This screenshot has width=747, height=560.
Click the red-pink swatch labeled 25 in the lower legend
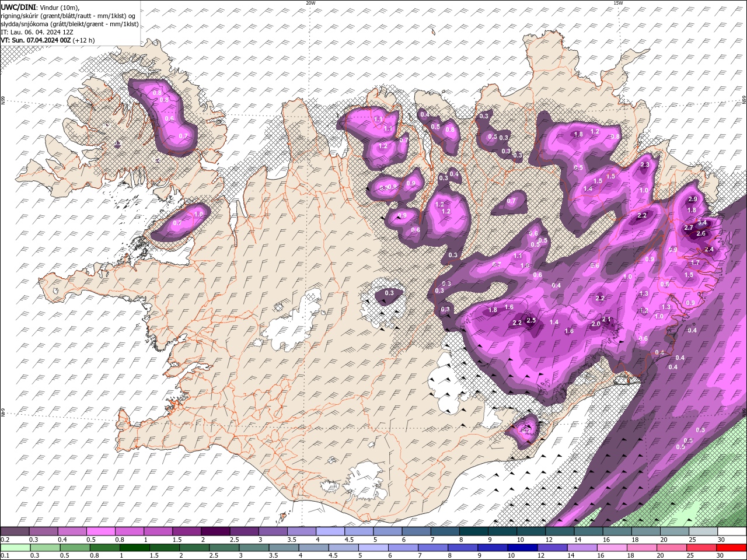pyautogui.click(x=702, y=548)
